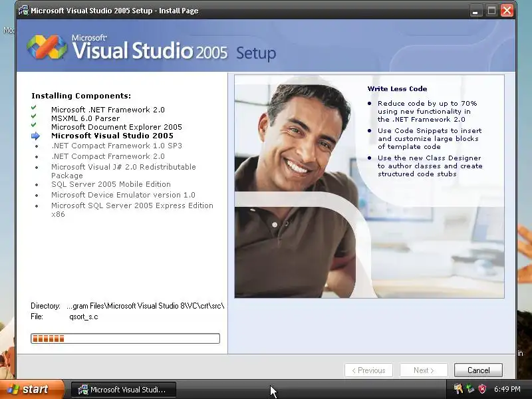Viewport: 532px width, 399px height.
Task: Click the green arrow tray icon
Action: point(470,389)
